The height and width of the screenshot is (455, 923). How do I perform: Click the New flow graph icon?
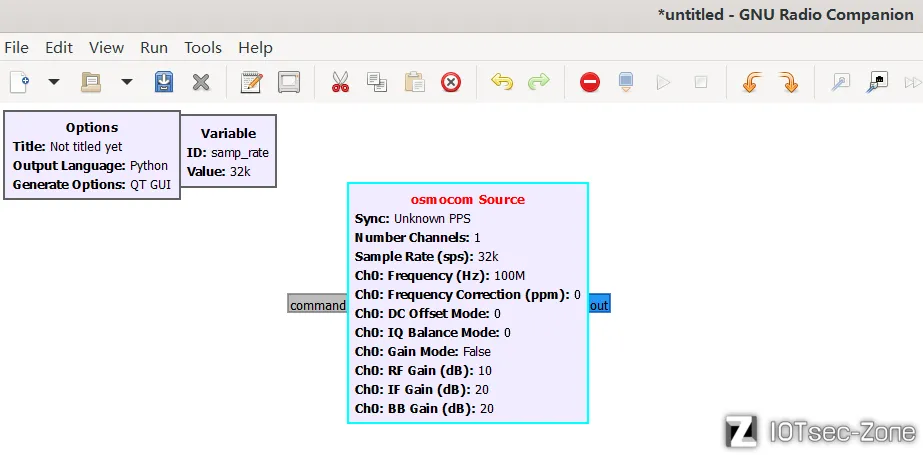pos(19,82)
